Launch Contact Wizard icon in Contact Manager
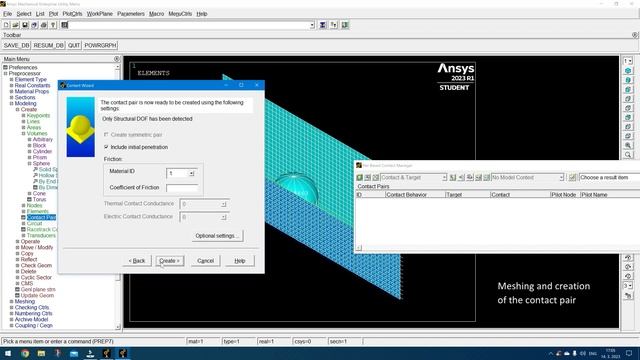The height and width of the screenshot is (360, 640). click(360, 178)
